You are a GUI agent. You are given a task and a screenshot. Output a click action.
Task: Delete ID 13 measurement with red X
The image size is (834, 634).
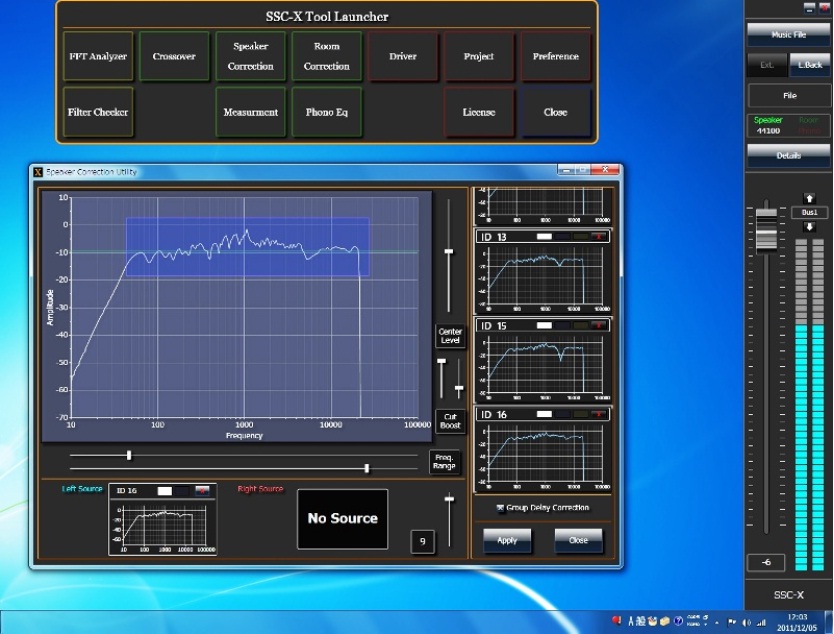coord(598,237)
